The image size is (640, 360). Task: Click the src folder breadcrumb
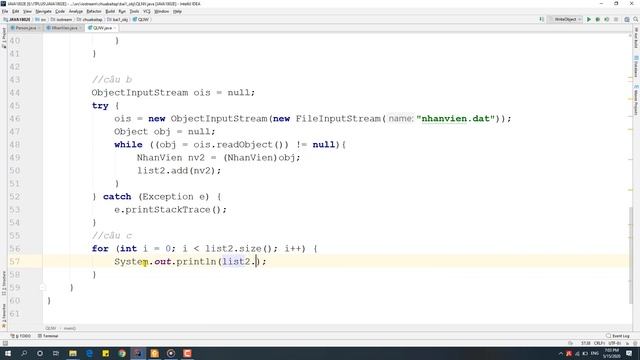[x=41, y=19]
